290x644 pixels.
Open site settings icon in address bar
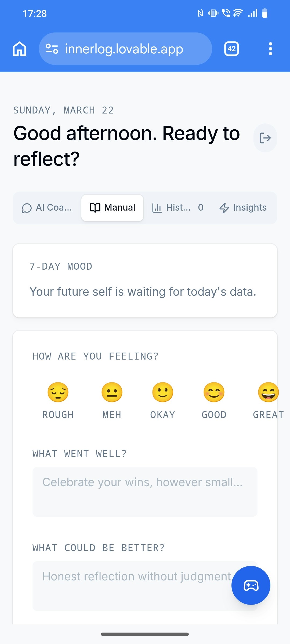[52, 49]
